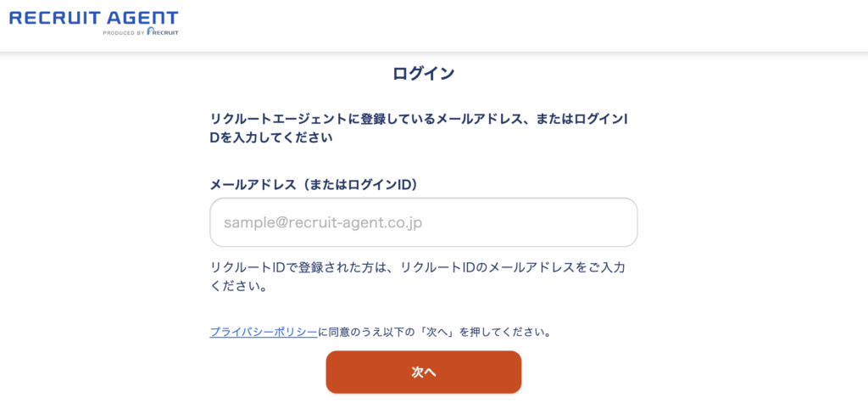Screen dimensions: 868x409
Task: Click the "PRODUCED BY" text under logo
Action: click(x=123, y=33)
